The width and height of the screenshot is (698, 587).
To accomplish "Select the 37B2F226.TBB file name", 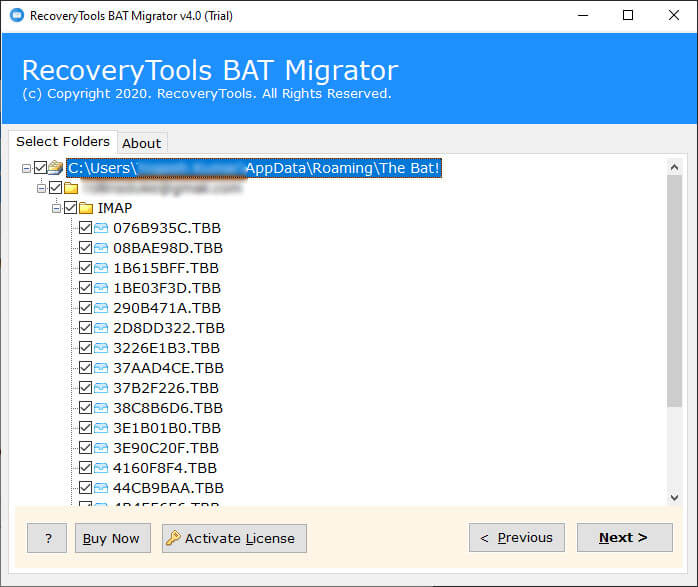I will pyautogui.click(x=166, y=388).
